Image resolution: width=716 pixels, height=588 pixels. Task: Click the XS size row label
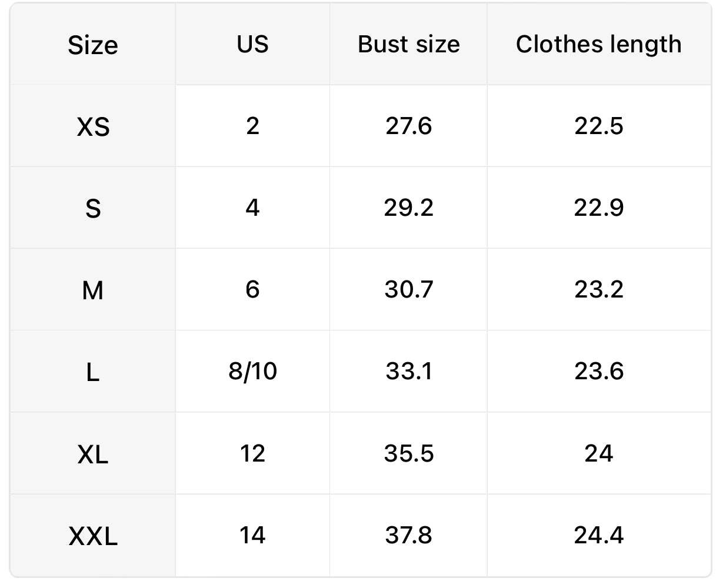click(93, 126)
